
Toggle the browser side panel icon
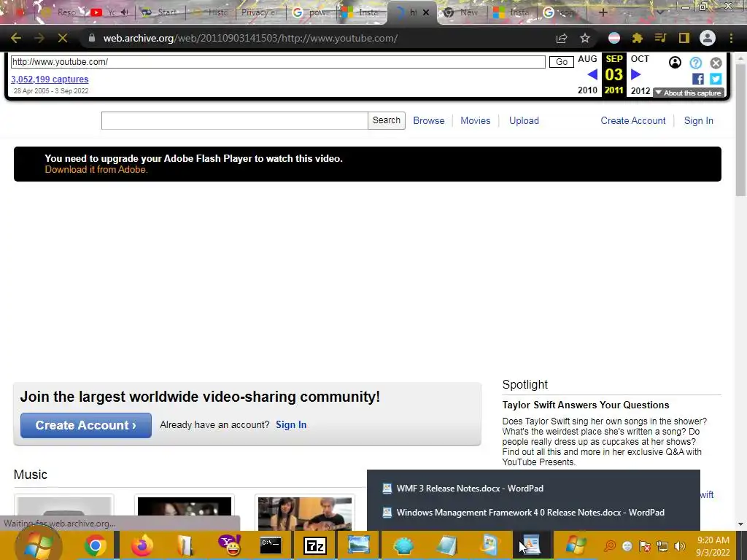(684, 38)
